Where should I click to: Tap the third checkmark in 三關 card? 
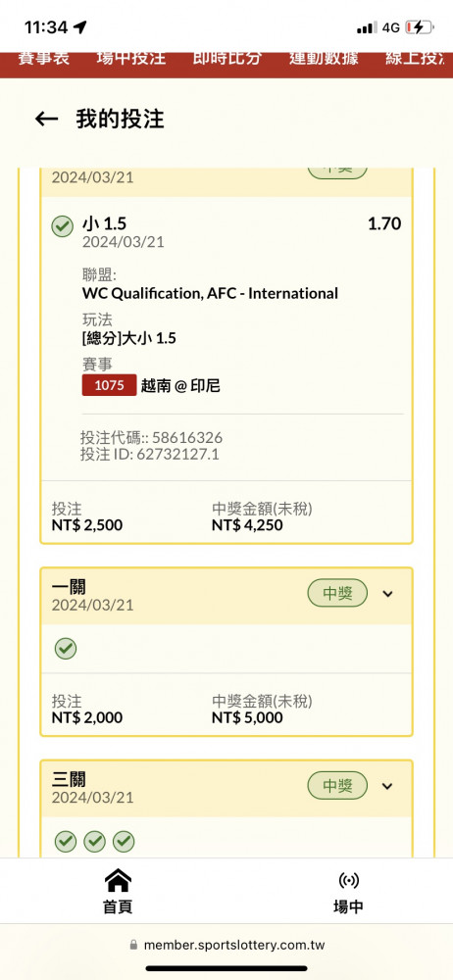pyautogui.click(x=124, y=841)
